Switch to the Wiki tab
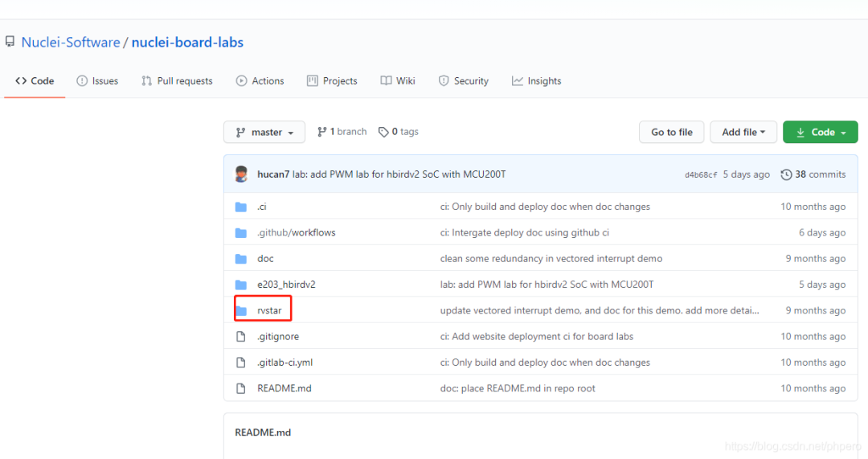This screenshot has width=868, height=459. 398,81
